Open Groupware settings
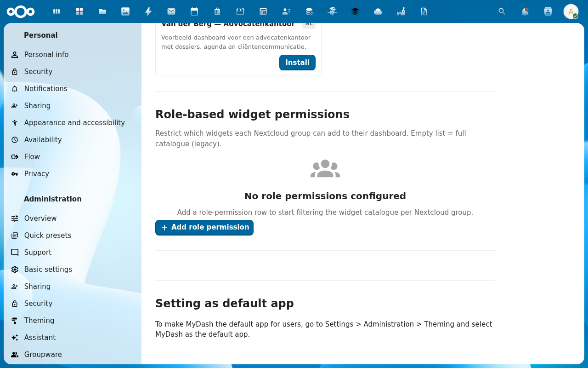 tap(73, 355)
